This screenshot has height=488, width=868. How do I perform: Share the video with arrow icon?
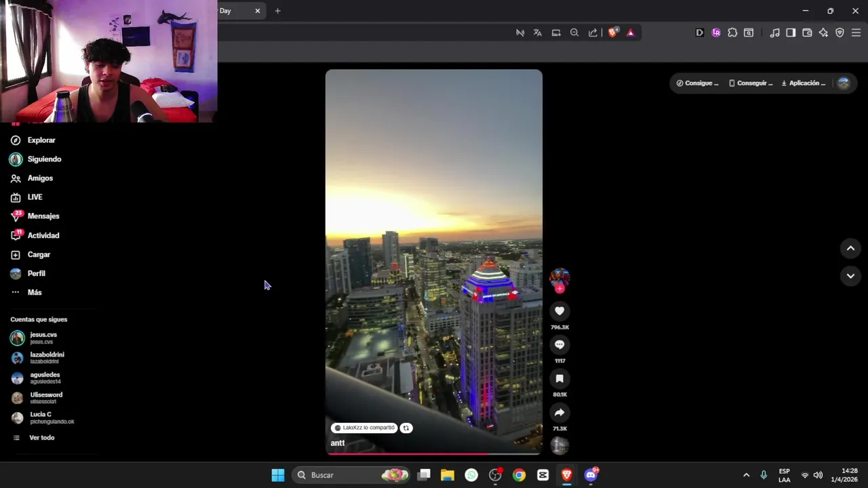[x=559, y=413]
